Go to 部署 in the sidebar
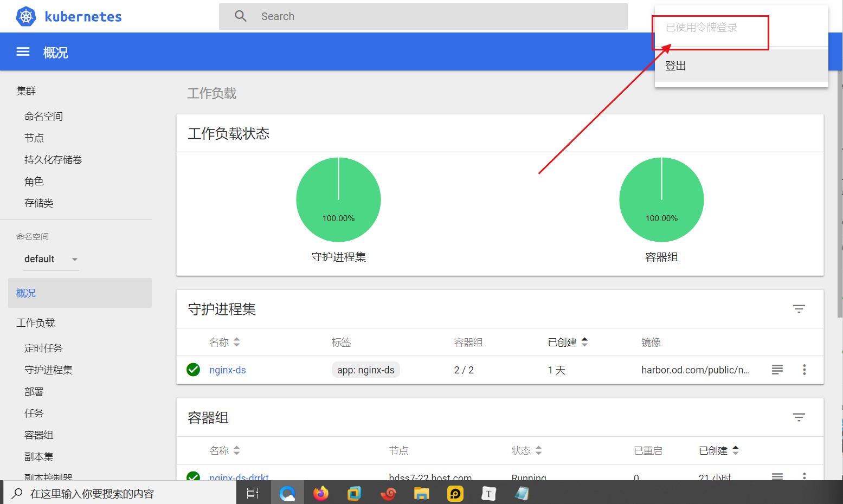Image resolution: width=843 pixels, height=504 pixels. tap(34, 392)
